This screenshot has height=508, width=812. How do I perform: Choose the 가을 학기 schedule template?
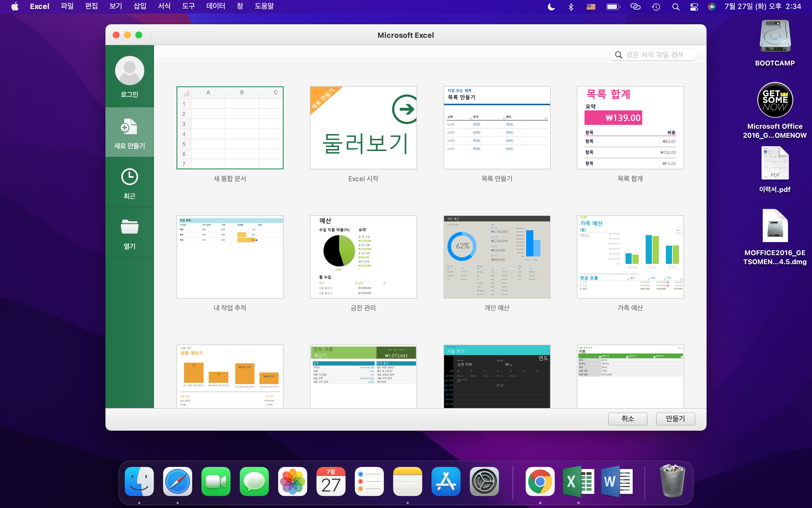[x=497, y=376]
